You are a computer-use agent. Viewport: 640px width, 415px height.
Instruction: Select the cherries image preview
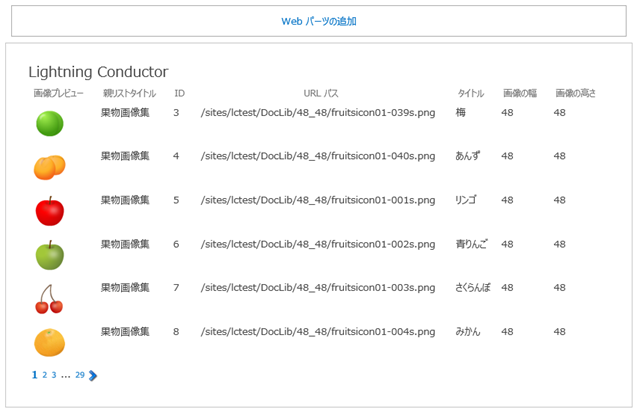pyautogui.click(x=49, y=298)
